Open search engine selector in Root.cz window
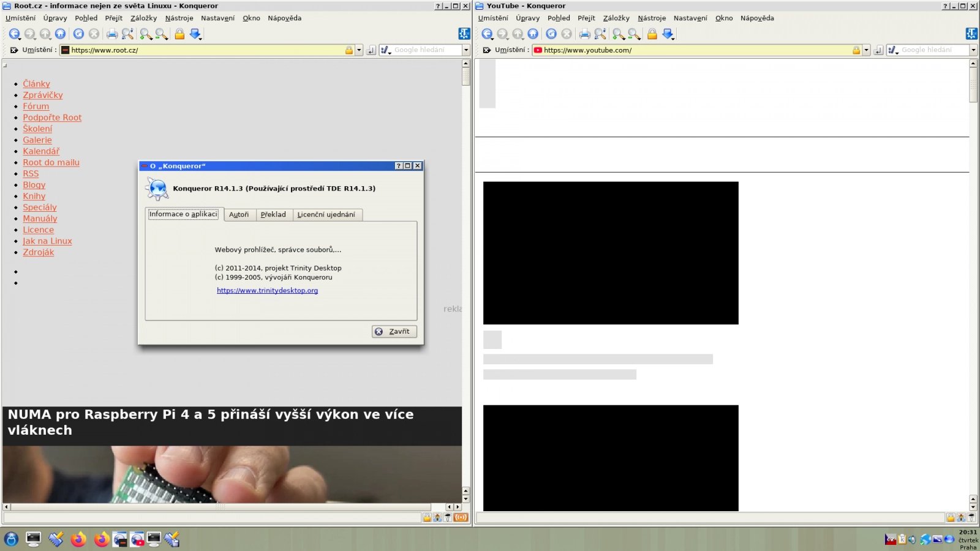 pos(386,50)
